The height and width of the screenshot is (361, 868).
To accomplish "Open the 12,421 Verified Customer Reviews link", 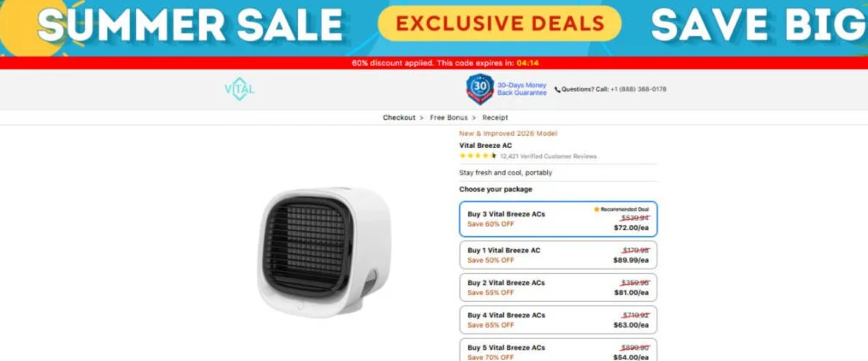I will pos(548,157).
